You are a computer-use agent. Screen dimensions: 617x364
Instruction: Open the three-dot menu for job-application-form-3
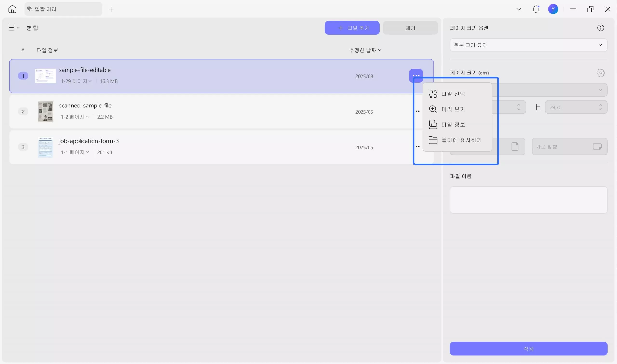tap(417, 147)
